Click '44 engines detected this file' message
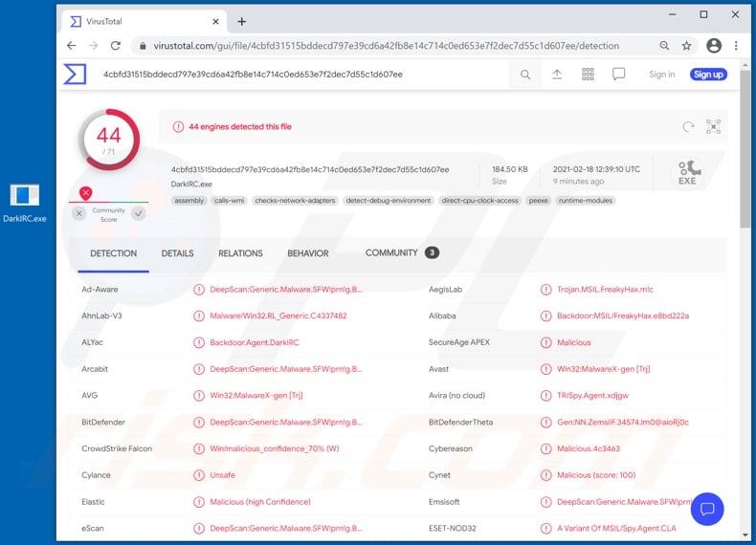The image size is (756, 545). click(x=240, y=127)
